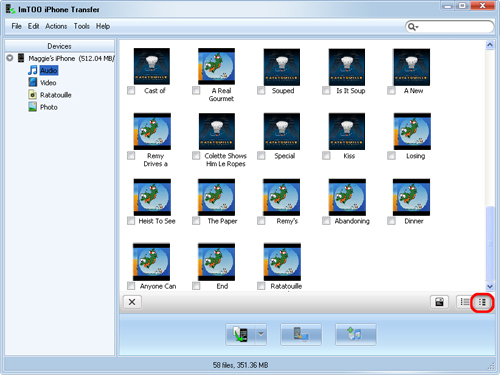500x375 pixels.
Task: Open the Actions menu
Action: point(56,26)
